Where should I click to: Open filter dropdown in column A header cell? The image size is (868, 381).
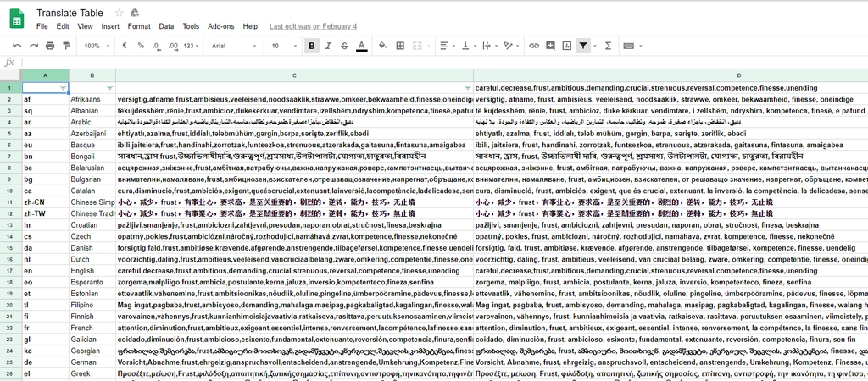coord(63,87)
